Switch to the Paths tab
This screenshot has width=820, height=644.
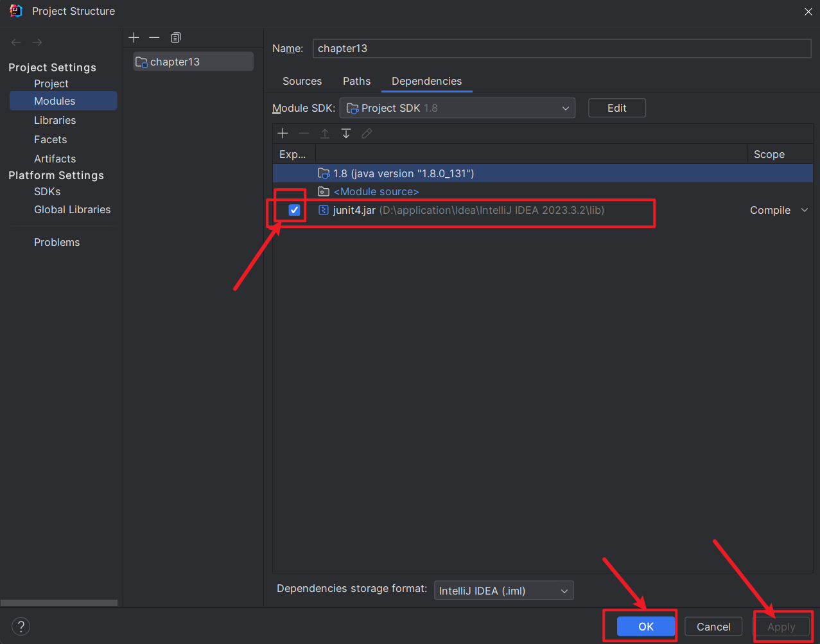[356, 81]
